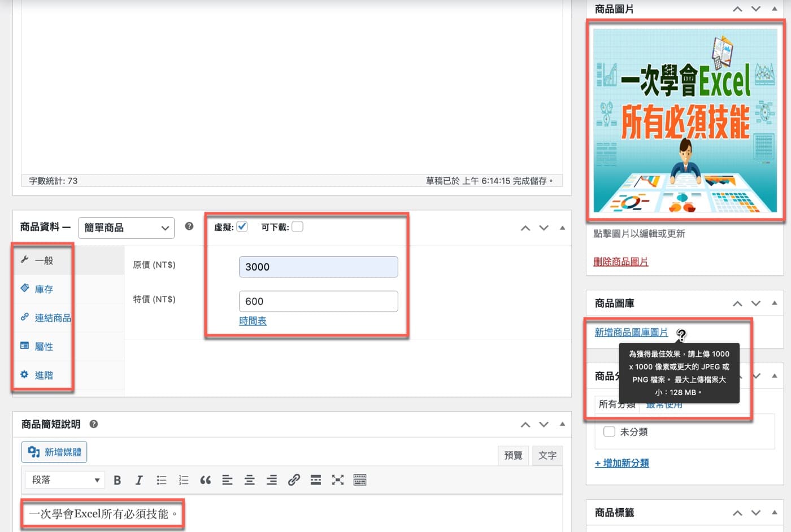Click the Excel product image thumbnail

(x=685, y=120)
